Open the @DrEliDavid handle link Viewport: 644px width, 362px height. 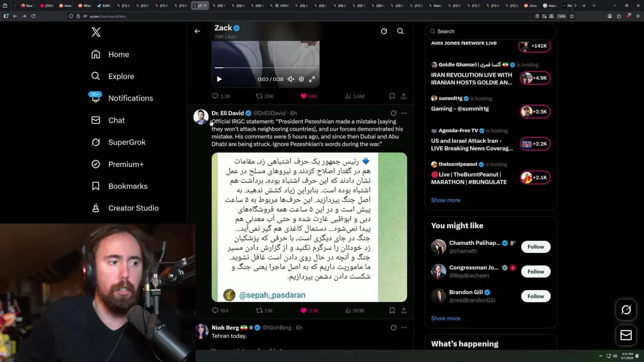269,113
